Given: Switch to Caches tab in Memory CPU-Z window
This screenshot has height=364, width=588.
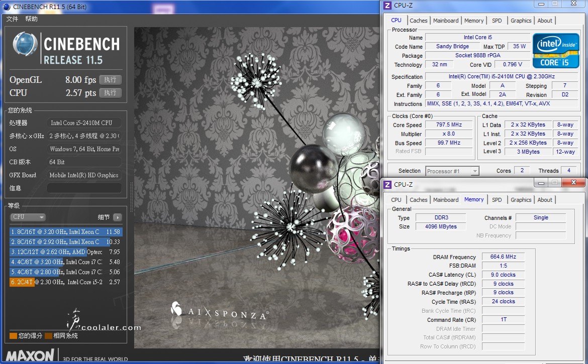Looking at the screenshot, I should click(x=418, y=200).
